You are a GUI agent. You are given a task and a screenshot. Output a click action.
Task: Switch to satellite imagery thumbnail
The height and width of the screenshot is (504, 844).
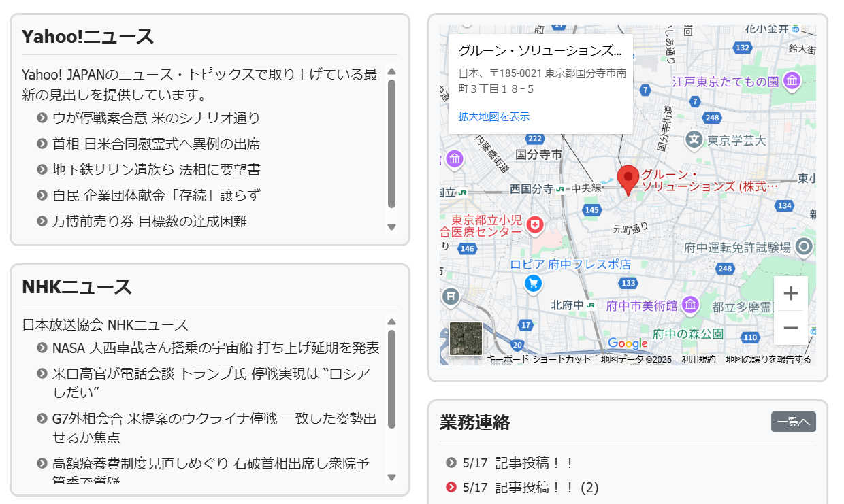(466, 339)
